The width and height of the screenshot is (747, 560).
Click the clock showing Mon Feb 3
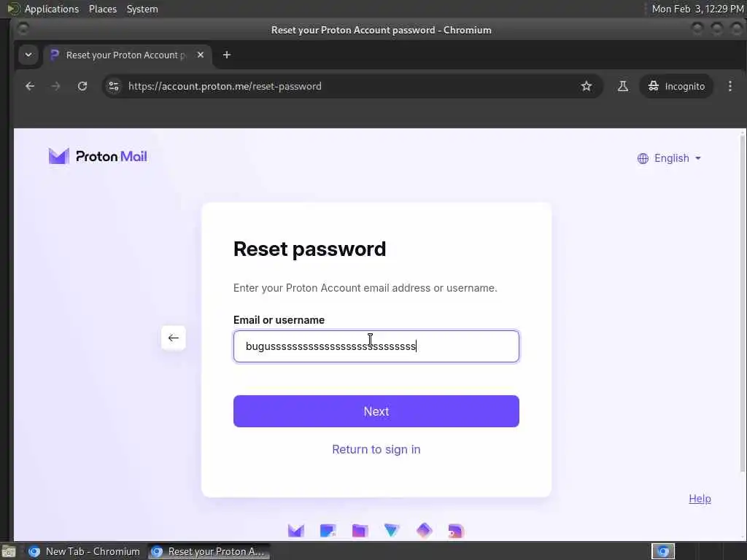[697, 9]
